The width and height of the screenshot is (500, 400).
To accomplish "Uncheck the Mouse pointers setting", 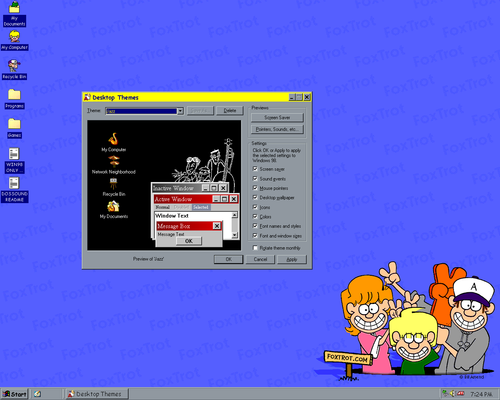I will point(255,188).
